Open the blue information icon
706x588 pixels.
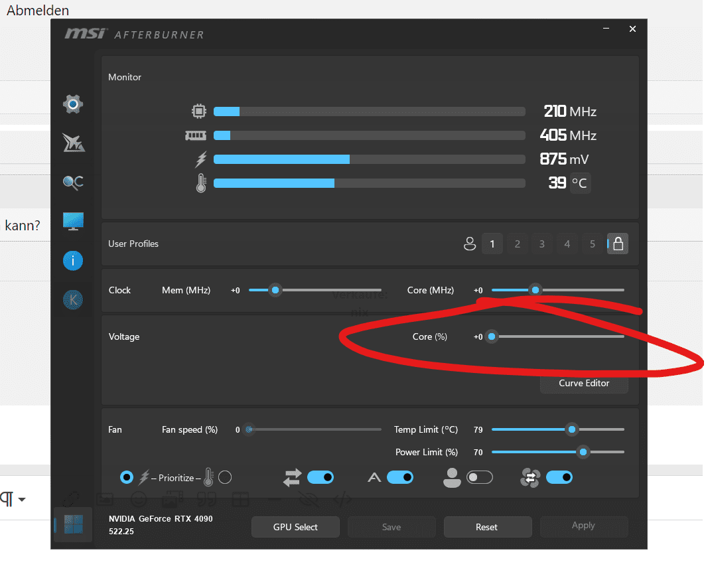pyautogui.click(x=73, y=261)
